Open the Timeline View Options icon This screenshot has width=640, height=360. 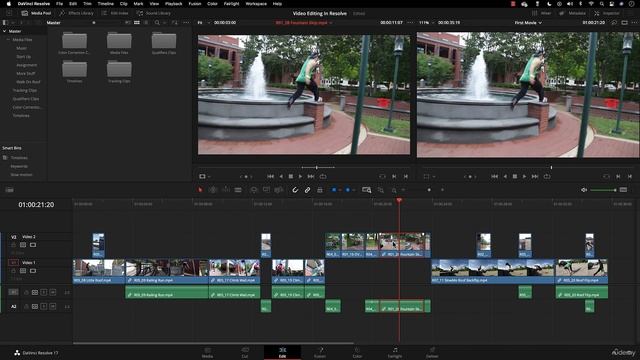click(x=9, y=190)
